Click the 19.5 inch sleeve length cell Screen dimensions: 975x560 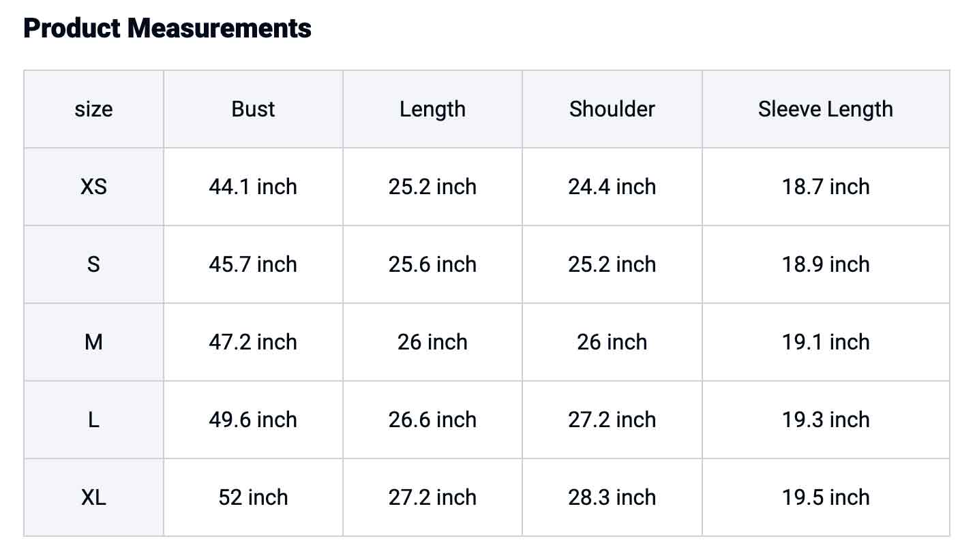(x=826, y=497)
